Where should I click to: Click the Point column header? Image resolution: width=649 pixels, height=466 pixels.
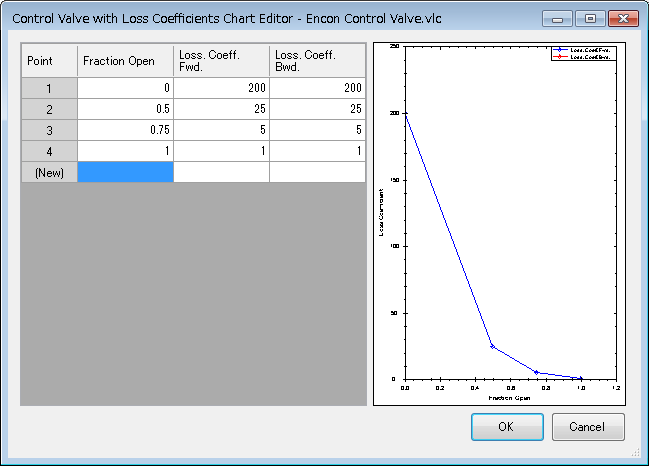click(x=49, y=61)
